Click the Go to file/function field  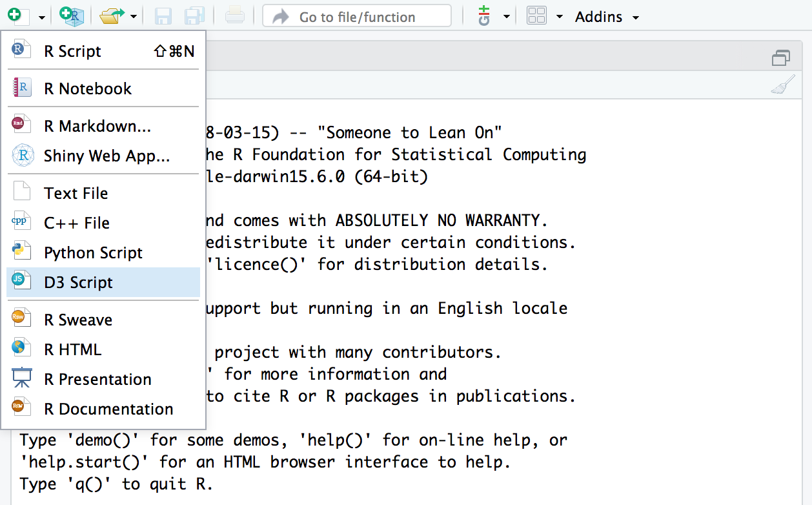(x=356, y=16)
